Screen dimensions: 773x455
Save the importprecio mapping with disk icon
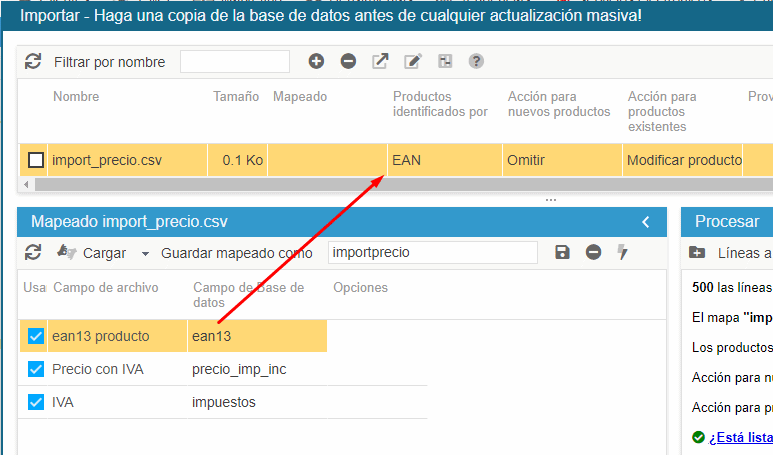tap(562, 253)
